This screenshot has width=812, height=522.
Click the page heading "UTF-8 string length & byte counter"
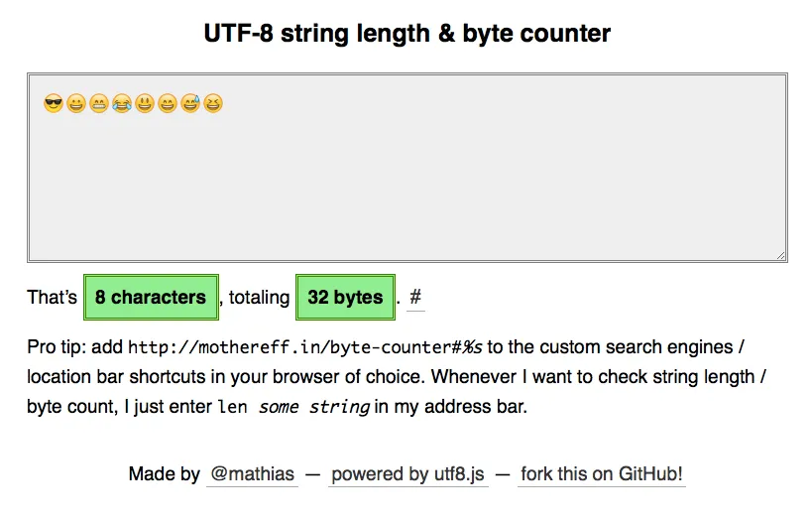(406, 34)
